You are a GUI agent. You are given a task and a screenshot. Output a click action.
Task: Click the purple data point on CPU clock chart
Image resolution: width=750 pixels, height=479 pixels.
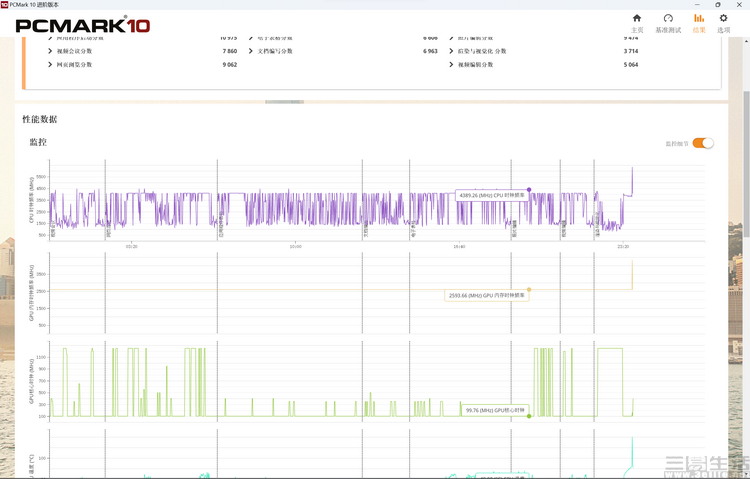click(529, 190)
